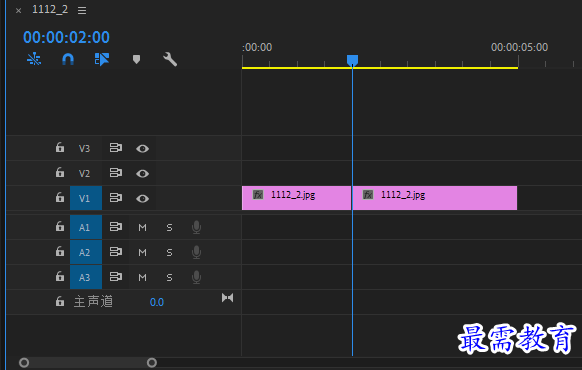The image size is (582, 370).
Task: Toggle V1 track targeting
Action: point(86,198)
